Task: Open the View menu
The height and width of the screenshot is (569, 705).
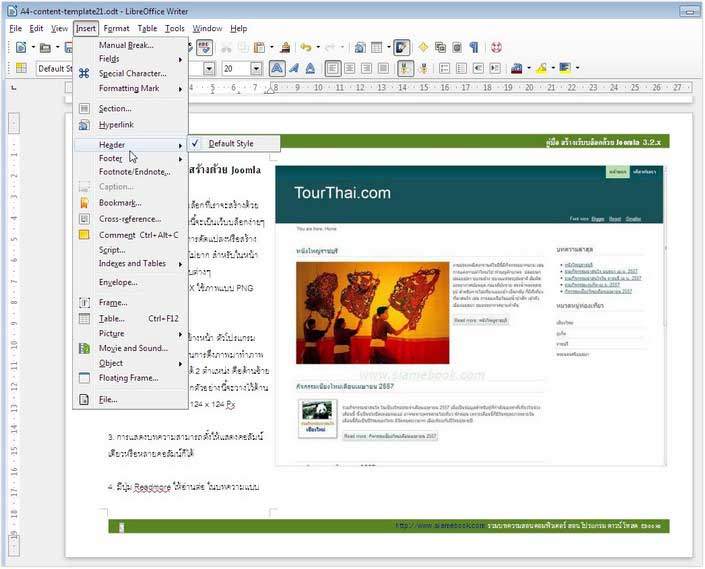Action: point(59,28)
